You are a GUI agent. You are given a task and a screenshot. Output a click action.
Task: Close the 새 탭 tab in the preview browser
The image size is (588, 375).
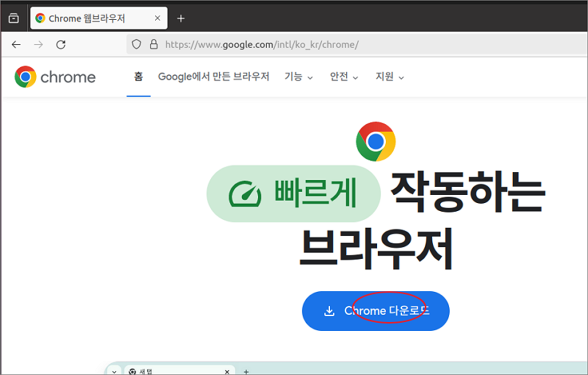(226, 371)
